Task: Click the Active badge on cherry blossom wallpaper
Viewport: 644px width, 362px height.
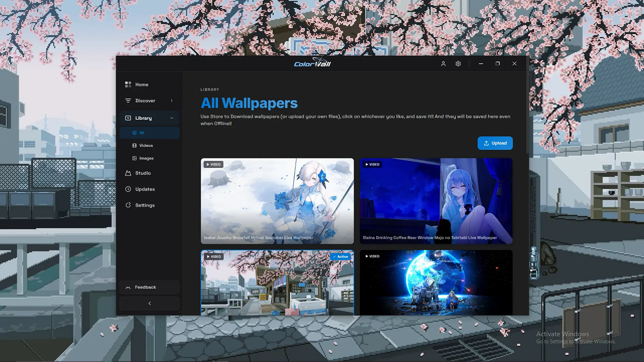Action: pos(340,256)
